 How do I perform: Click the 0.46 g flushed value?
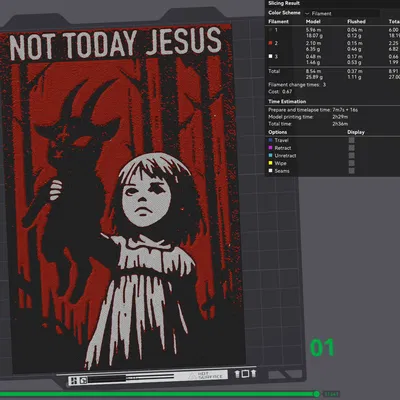coord(355,49)
